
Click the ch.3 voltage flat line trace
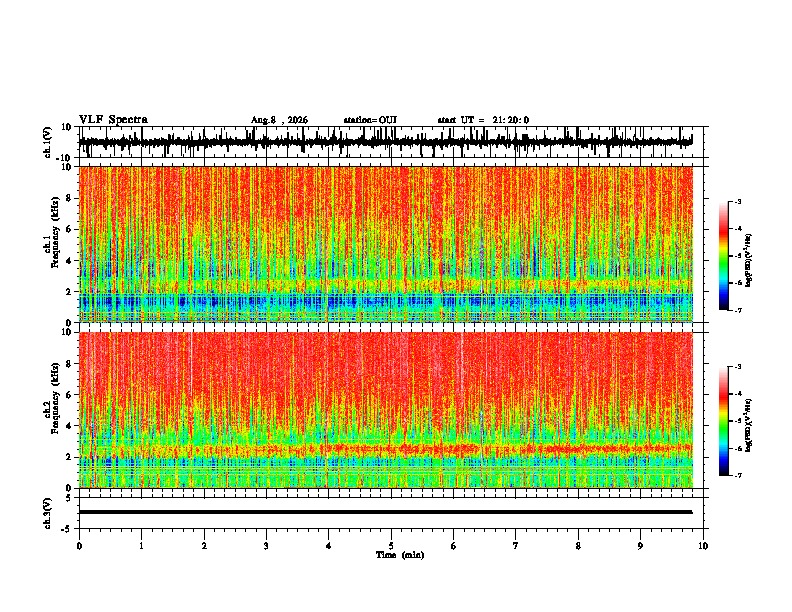(x=385, y=512)
